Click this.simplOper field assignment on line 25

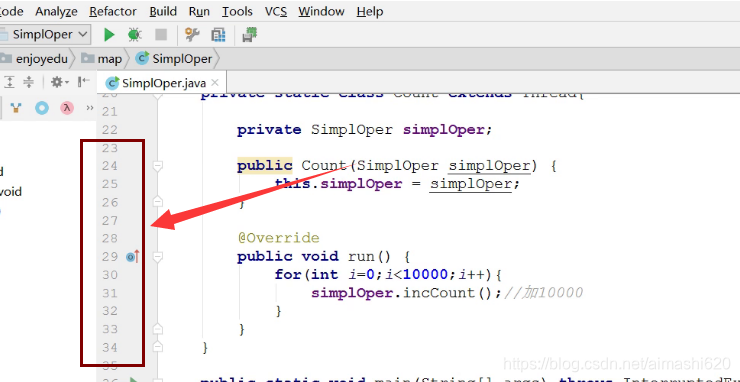[x=338, y=184]
